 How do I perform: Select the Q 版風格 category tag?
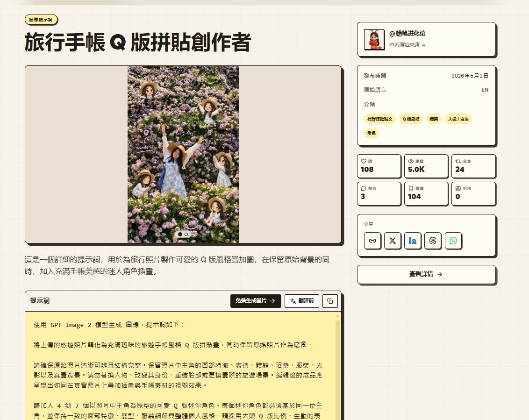point(411,119)
